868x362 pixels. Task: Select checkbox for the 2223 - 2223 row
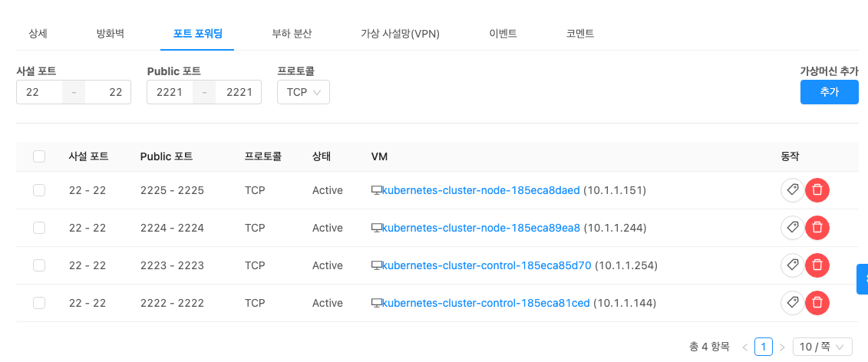(39, 265)
